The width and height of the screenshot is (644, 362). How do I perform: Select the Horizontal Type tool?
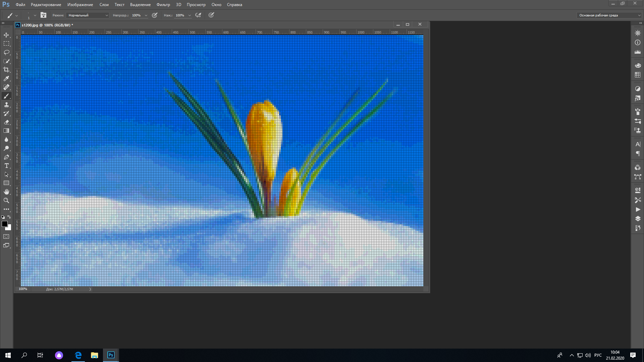(6, 166)
